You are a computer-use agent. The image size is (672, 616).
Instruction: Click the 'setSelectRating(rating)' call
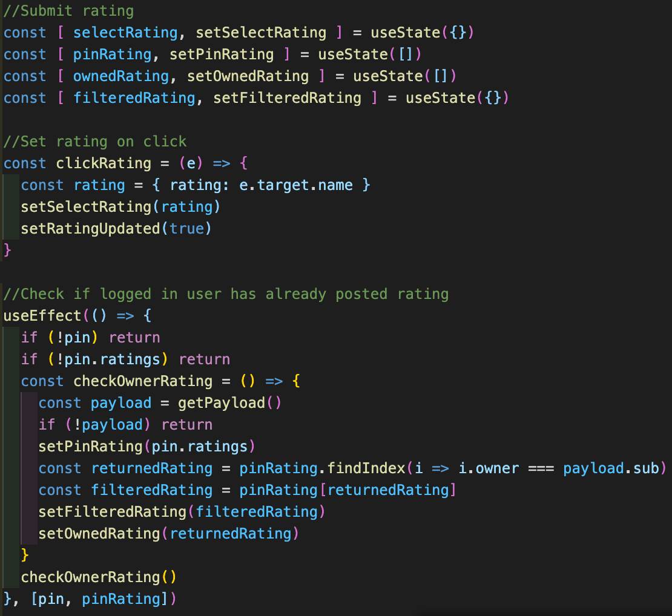click(121, 207)
